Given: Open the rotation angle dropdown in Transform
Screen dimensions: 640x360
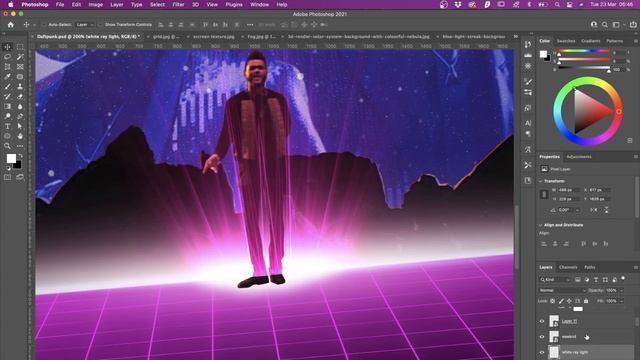Looking at the screenshot, I should (x=578, y=210).
